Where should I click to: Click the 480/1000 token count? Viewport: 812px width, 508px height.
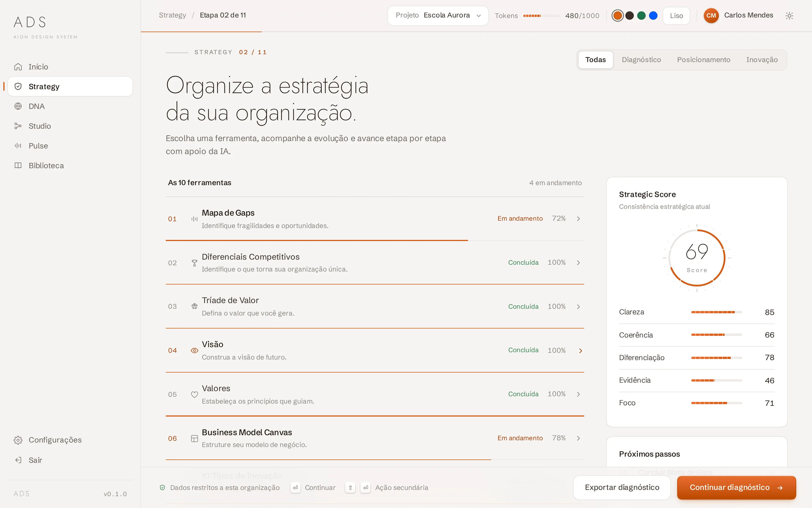pyautogui.click(x=582, y=16)
